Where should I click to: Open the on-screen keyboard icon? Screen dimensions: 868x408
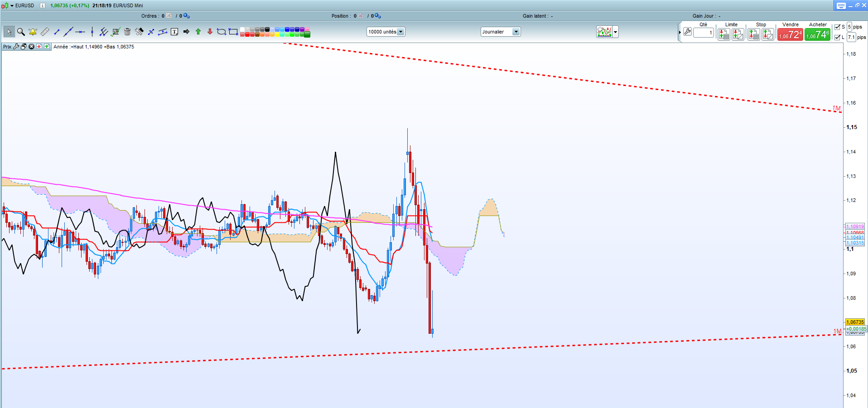(x=841, y=5)
